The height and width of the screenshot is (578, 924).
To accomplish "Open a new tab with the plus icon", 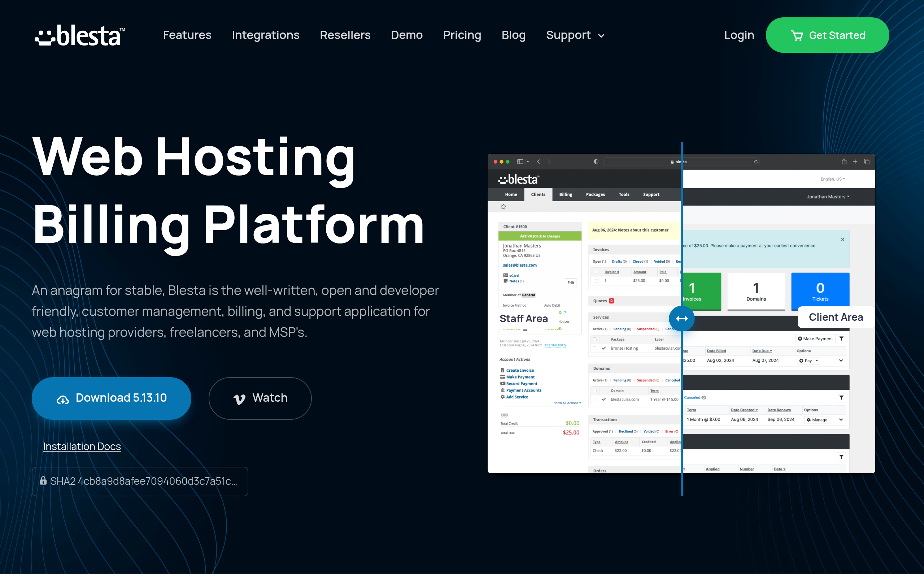I will pyautogui.click(x=855, y=162).
